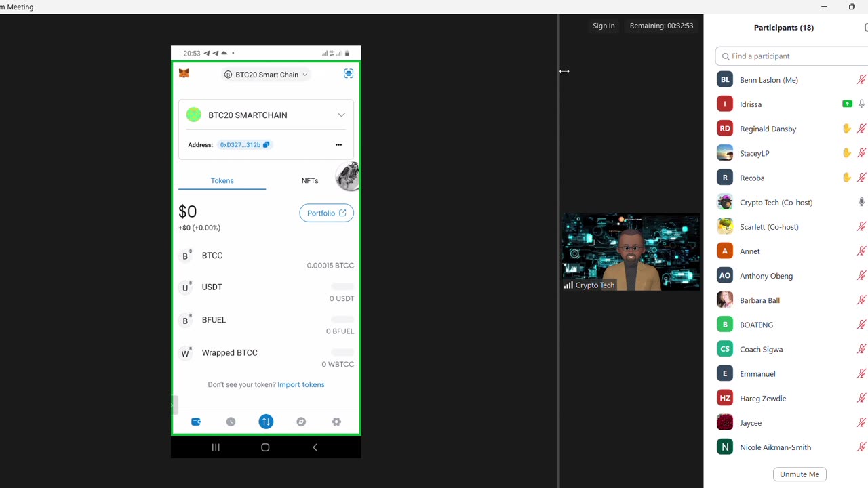Screen dimensions: 868x488
Task: Click the Remaining time indicator
Action: (661, 26)
